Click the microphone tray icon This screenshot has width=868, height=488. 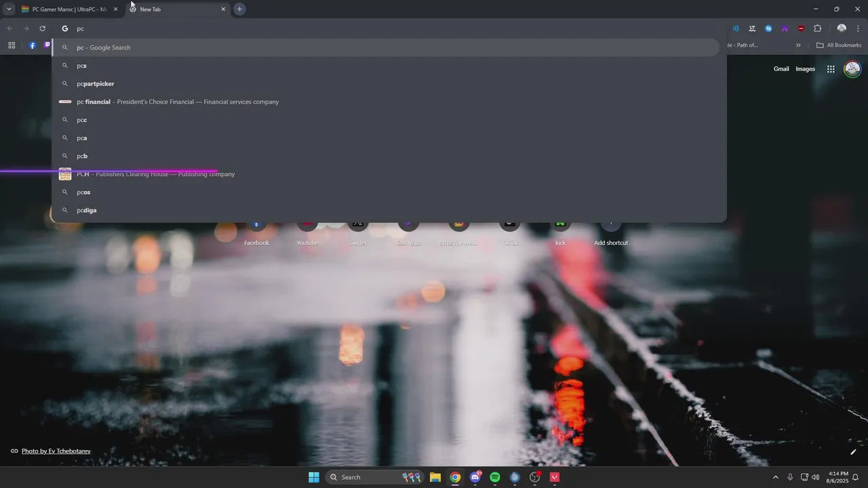pyautogui.click(x=790, y=477)
